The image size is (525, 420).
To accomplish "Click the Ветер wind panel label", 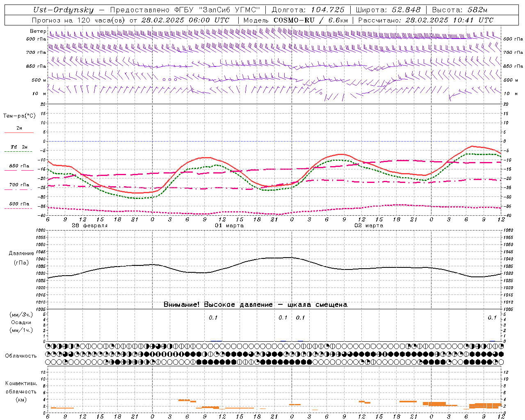I will pyautogui.click(x=38, y=31).
